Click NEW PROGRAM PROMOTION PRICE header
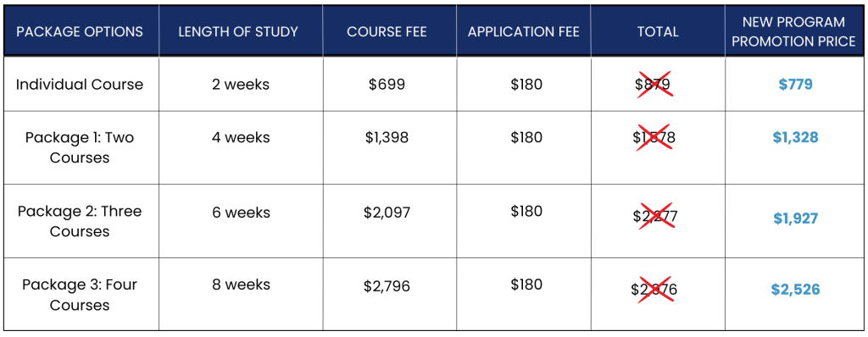Viewport: 868px width, 337px height. pos(793,31)
